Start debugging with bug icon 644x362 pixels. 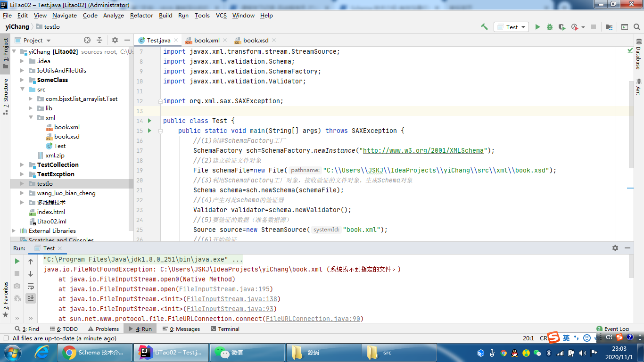550,27
